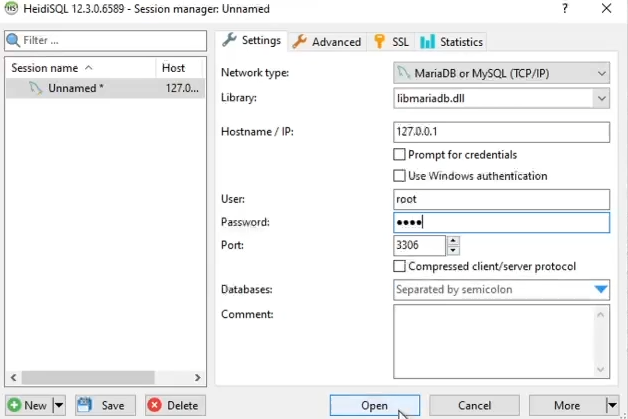Viewport: 628px width, 419px height.
Task: Open the More button dropdown arrow
Action: [x=612, y=405]
